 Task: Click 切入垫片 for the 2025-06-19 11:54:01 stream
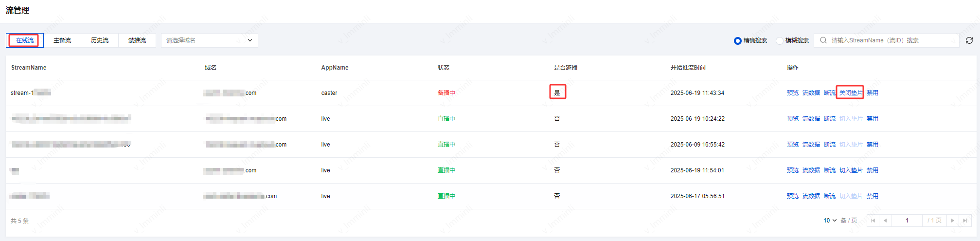(x=851, y=170)
